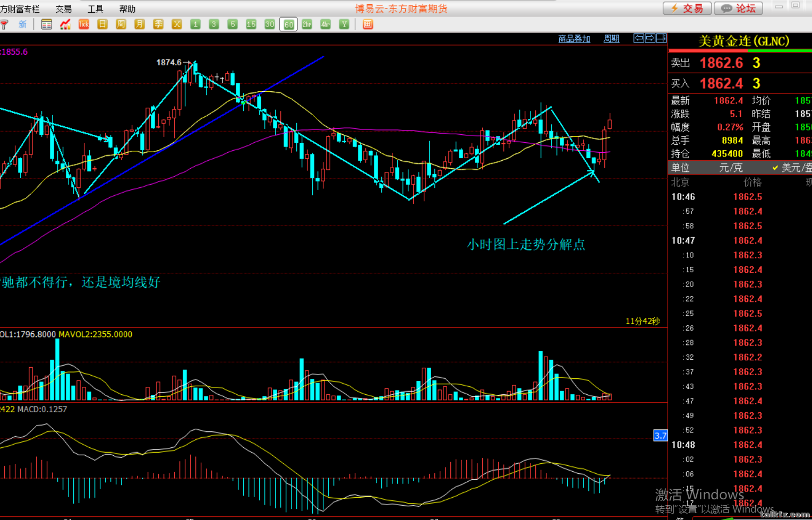Select the quarterly 季 period icon
This screenshot has width=812, height=520.
[158, 24]
